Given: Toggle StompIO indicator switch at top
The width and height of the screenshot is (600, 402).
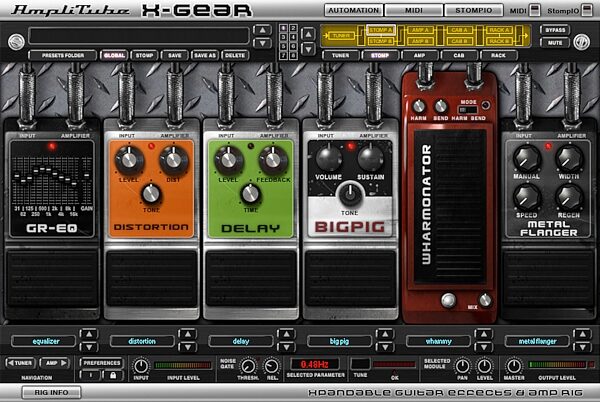Looking at the screenshot, I should click(x=587, y=10).
